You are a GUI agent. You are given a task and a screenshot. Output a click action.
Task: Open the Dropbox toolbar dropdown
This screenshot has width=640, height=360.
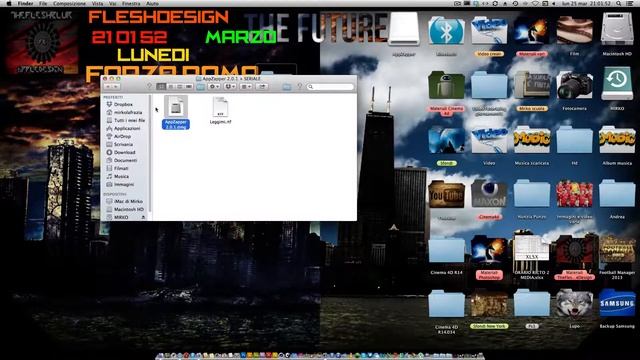click(x=230, y=87)
